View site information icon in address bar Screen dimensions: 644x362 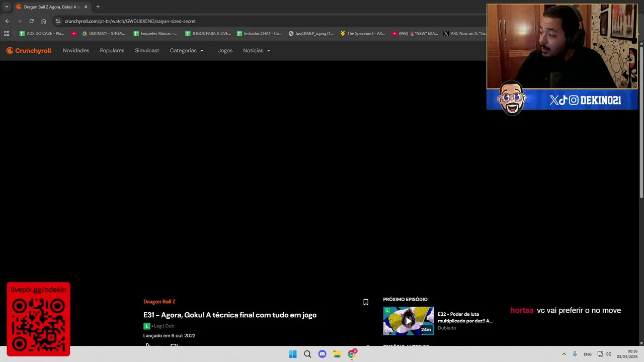coord(58,21)
